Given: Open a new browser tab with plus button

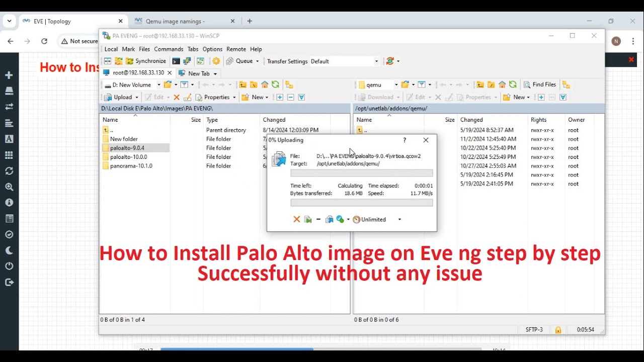Looking at the screenshot, I should (250, 21).
